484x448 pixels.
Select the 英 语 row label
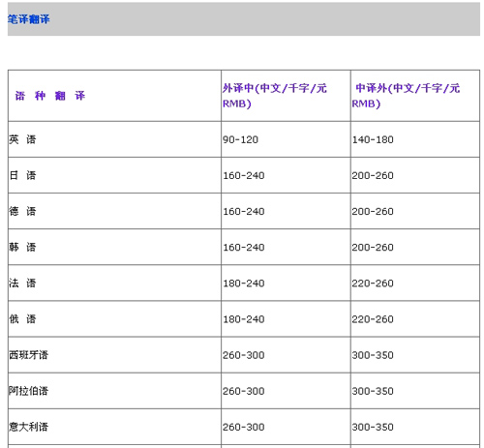pyautogui.click(x=22, y=139)
